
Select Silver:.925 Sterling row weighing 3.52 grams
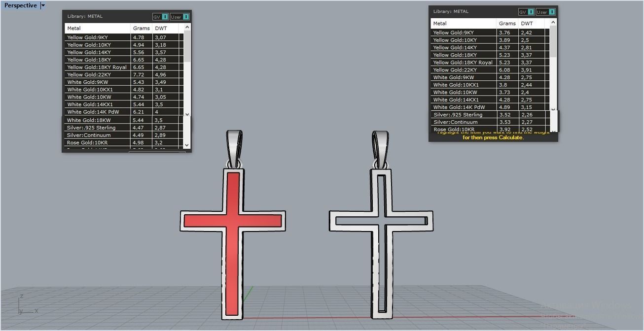click(x=490, y=115)
